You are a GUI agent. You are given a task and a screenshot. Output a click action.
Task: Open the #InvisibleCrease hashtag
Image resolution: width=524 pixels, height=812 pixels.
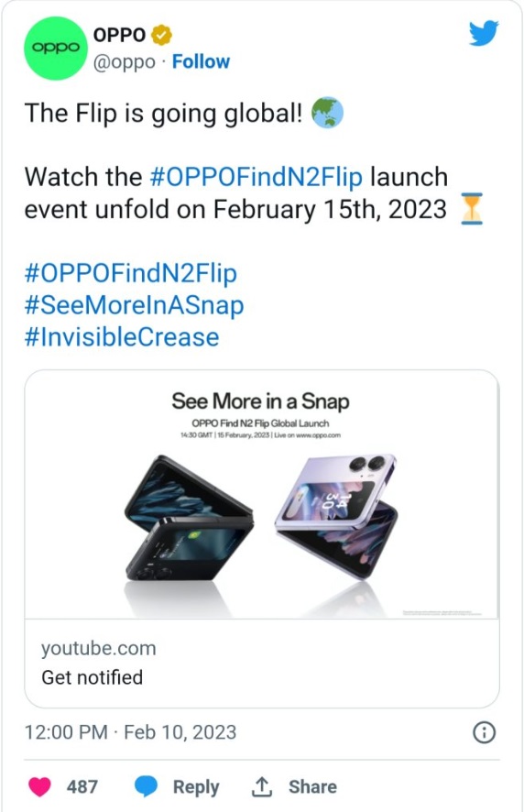pyautogui.click(x=122, y=337)
